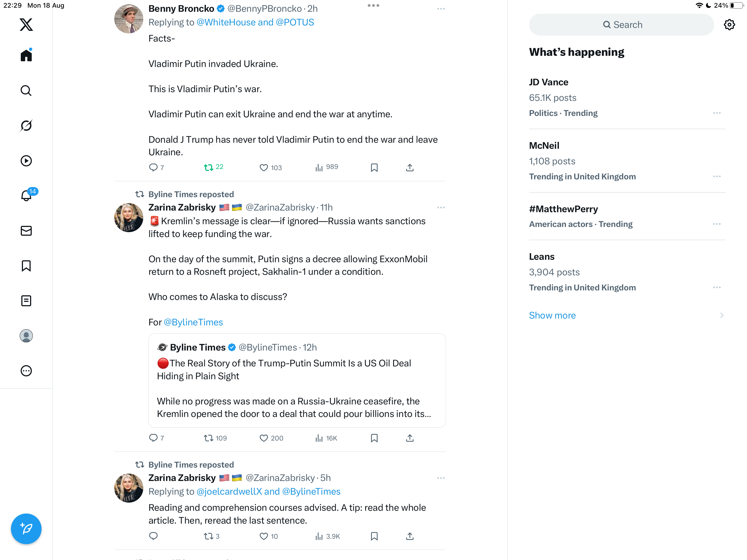Like Benny Broncko's post
Screen dimensions: 747x560
tap(264, 168)
